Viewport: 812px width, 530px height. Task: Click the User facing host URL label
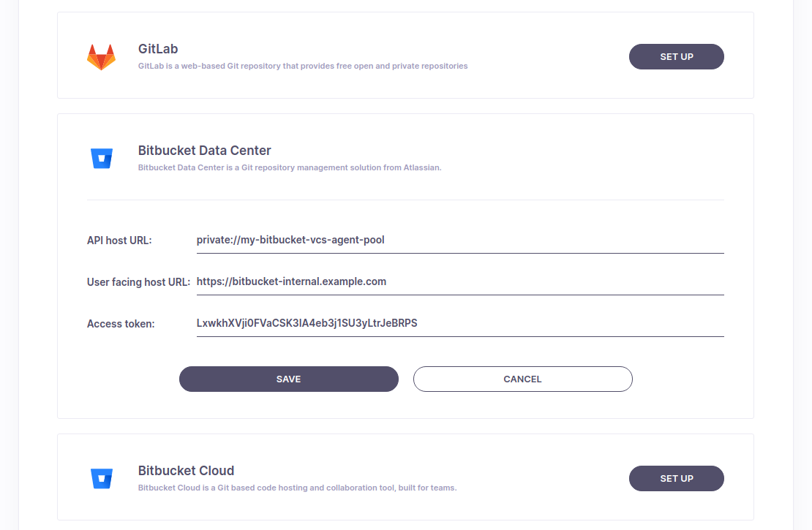pyautogui.click(x=138, y=281)
